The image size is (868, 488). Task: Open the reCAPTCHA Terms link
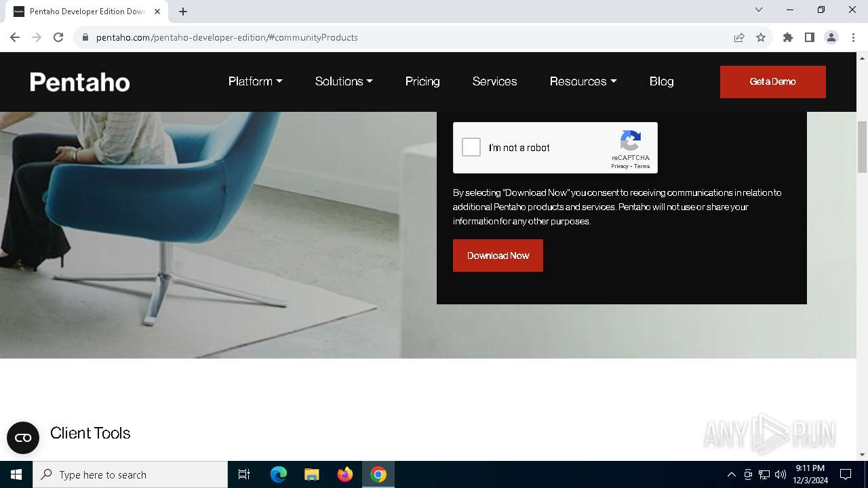point(642,166)
